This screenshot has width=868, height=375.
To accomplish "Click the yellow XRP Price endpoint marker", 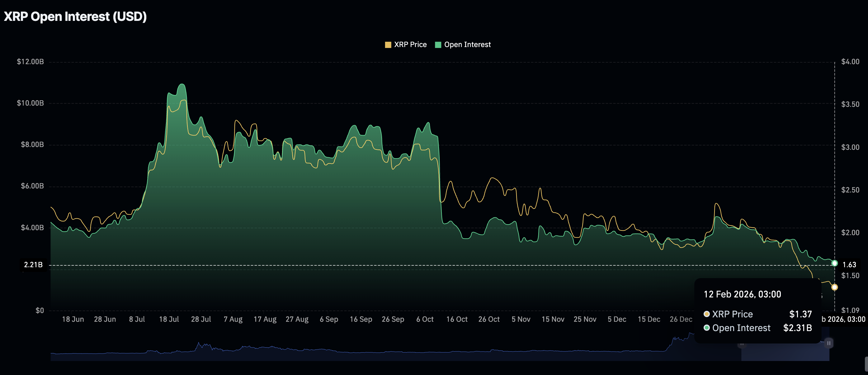I will pyautogui.click(x=834, y=287).
